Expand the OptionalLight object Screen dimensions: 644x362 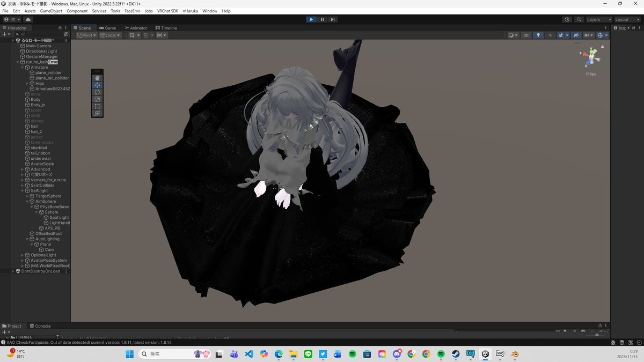click(x=23, y=255)
